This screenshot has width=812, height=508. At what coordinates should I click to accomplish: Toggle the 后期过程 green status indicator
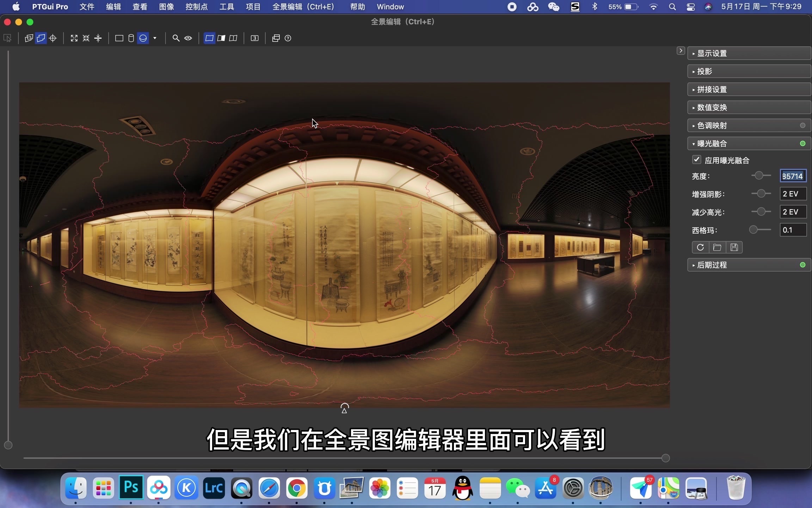(x=802, y=265)
